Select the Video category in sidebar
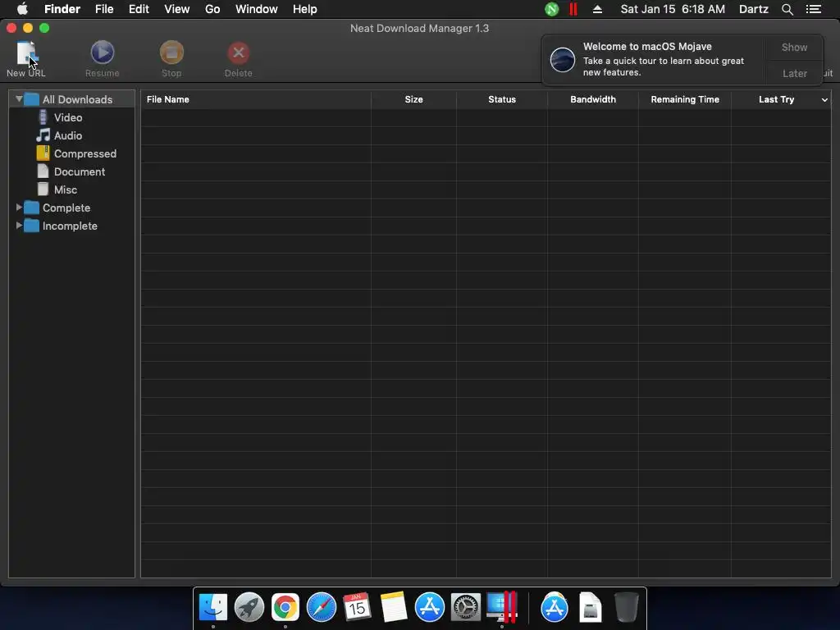 coord(68,117)
